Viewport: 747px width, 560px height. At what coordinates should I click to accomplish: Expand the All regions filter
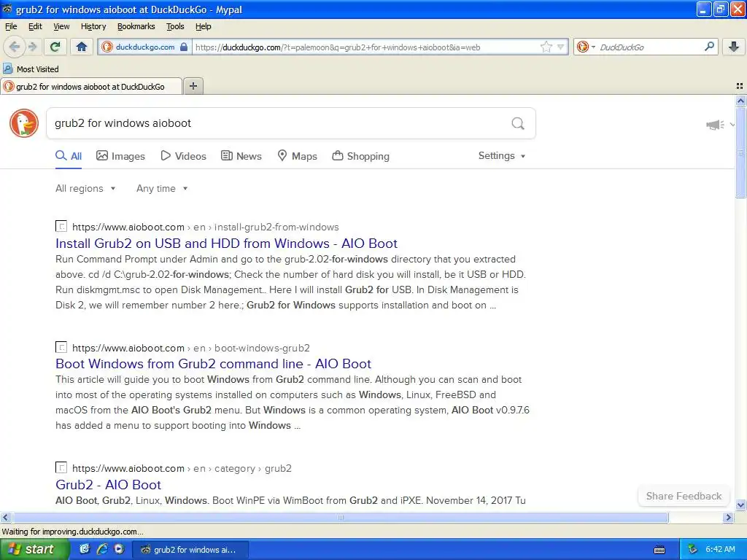point(85,189)
